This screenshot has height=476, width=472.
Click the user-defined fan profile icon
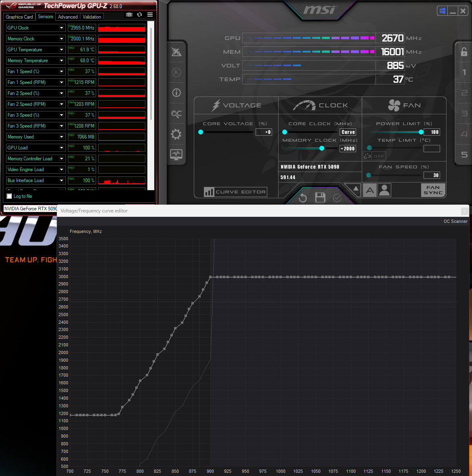pos(384,190)
